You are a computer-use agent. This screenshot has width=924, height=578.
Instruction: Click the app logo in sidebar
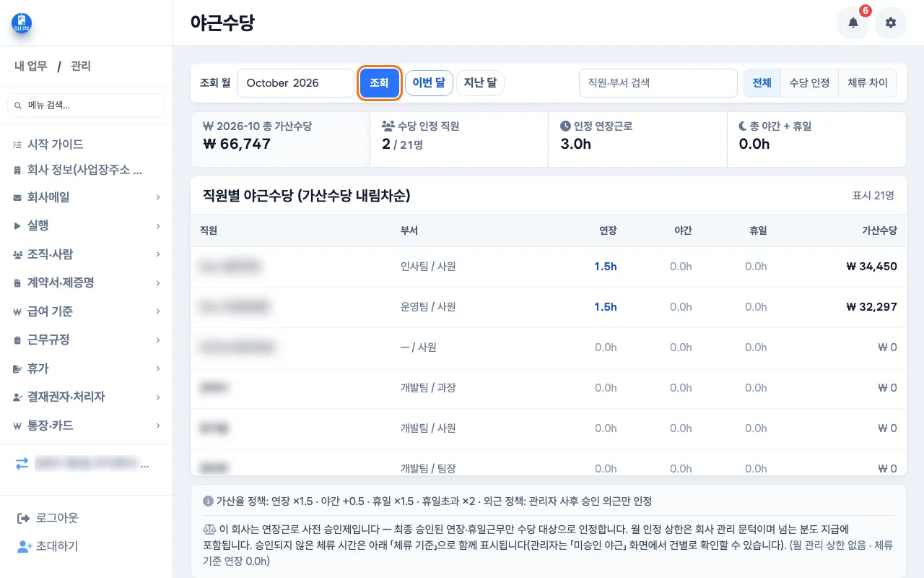(x=22, y=23)
